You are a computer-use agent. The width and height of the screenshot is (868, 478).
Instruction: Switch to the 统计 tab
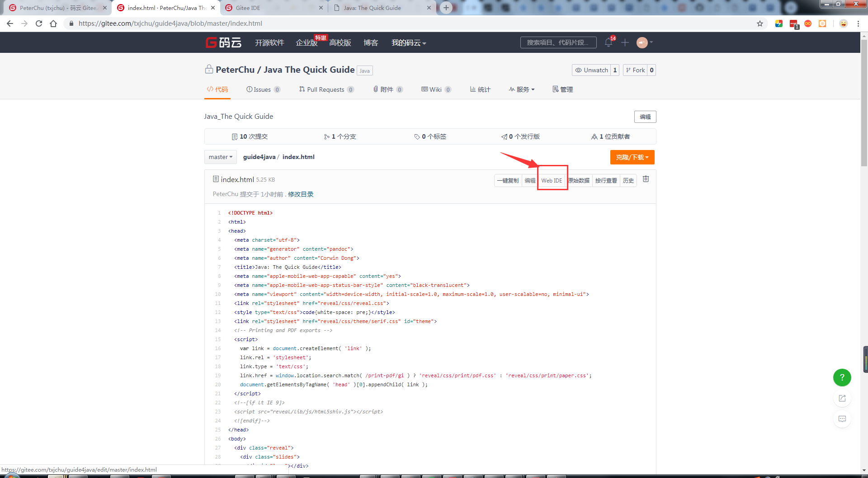(x=480, y=89)
